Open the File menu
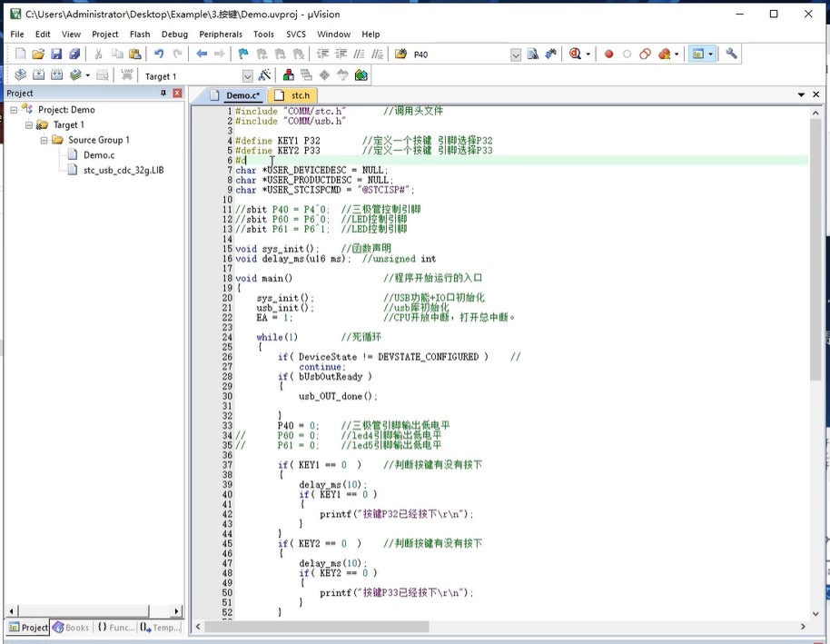 tap(17, 34)
